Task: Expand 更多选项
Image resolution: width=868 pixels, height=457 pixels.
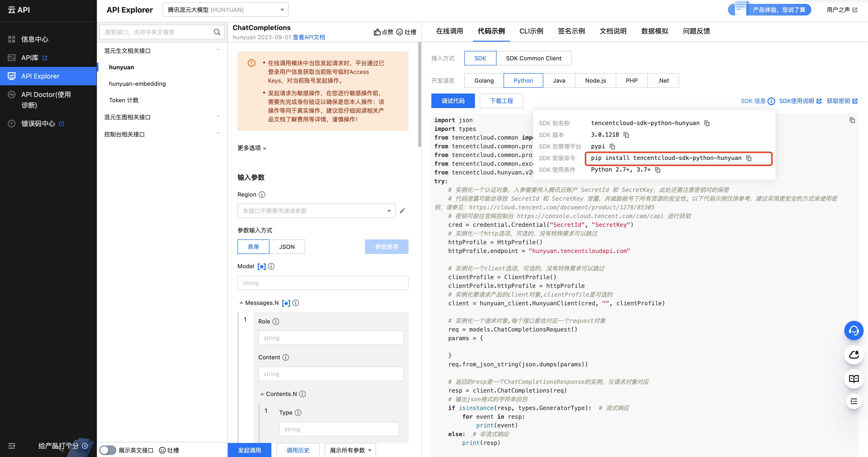Action: 252,148
